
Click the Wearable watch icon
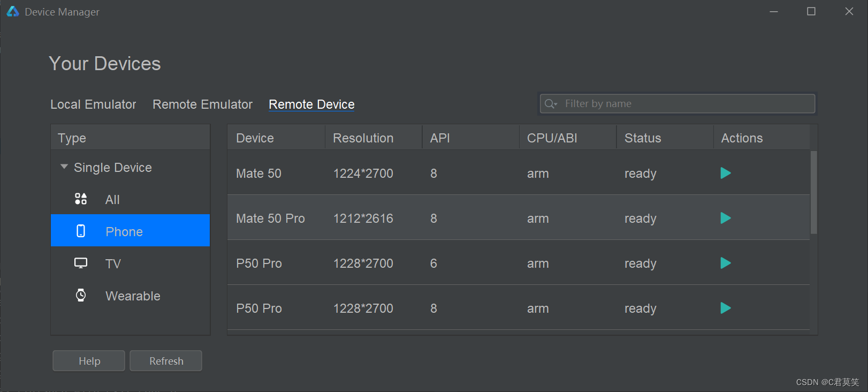pos(81,295)
